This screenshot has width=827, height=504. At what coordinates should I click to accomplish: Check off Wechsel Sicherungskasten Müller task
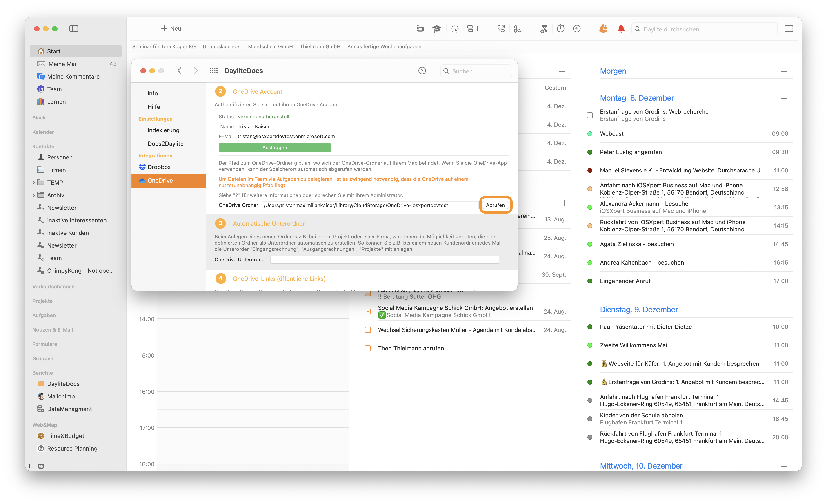(368, 330)
